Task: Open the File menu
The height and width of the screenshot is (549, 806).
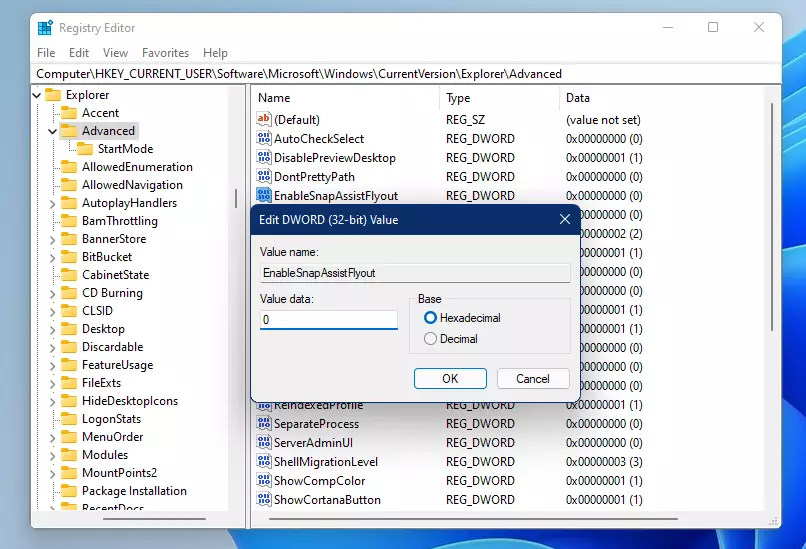Action: pyautogui.click(x=46, y=53)
